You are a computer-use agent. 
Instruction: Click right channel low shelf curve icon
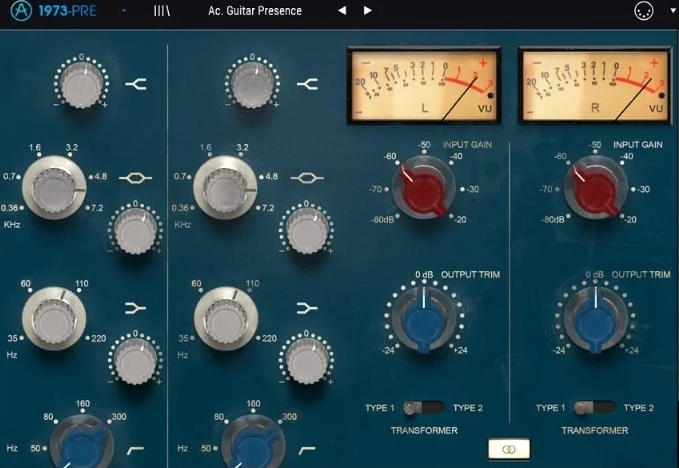306,306
